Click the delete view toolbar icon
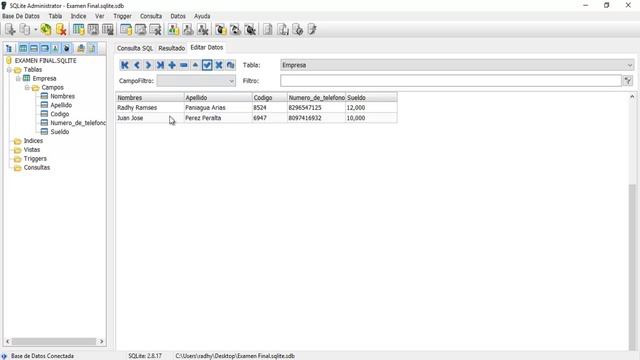This screenshot has height=360, width=640. point(203,29)
